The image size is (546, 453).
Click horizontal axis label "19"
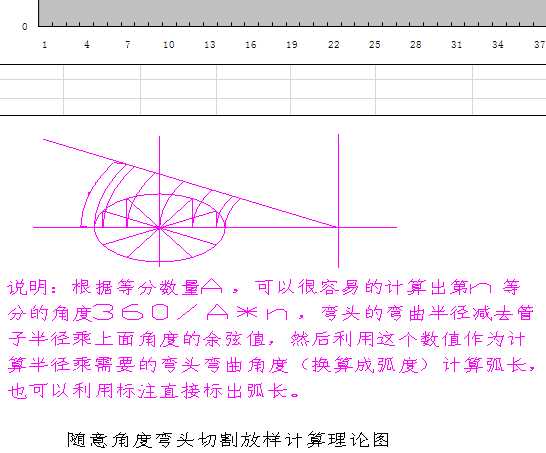[x=292, y=45]
